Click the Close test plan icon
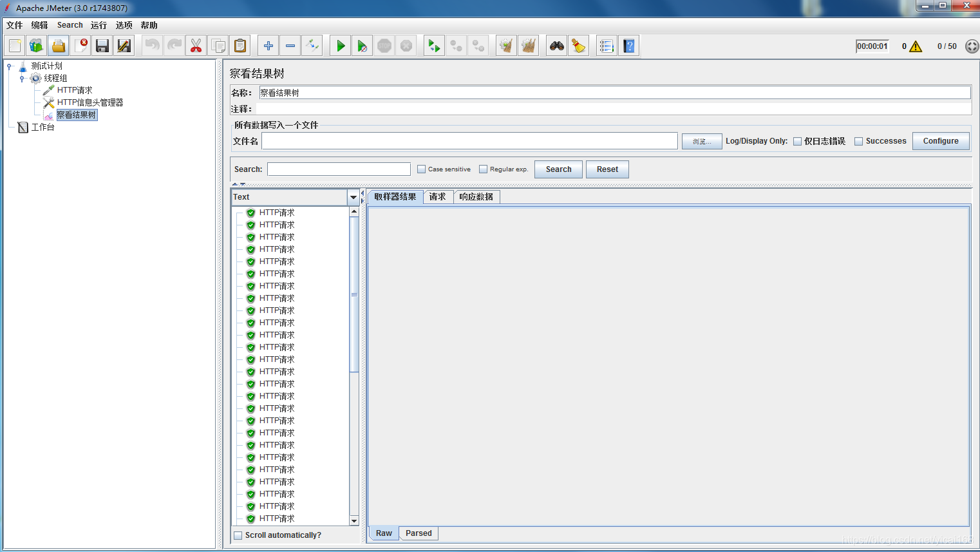Screen dimensions: 980x552 point(80,46)
